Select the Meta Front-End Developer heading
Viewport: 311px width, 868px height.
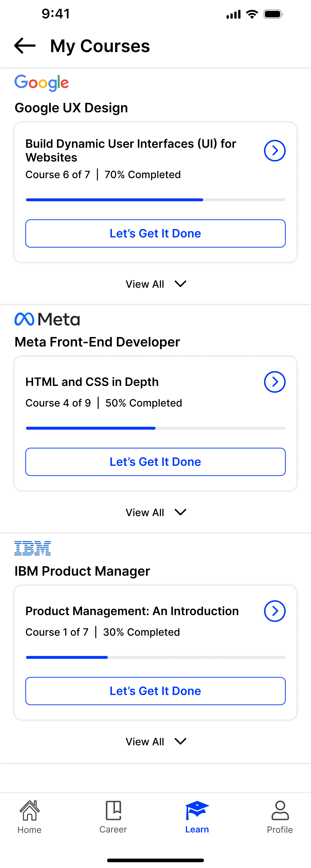point(97,342)
